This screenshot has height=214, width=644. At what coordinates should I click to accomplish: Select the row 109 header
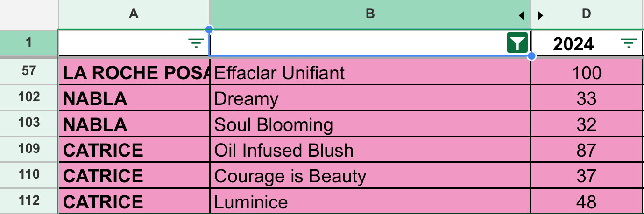click(29, 150)
